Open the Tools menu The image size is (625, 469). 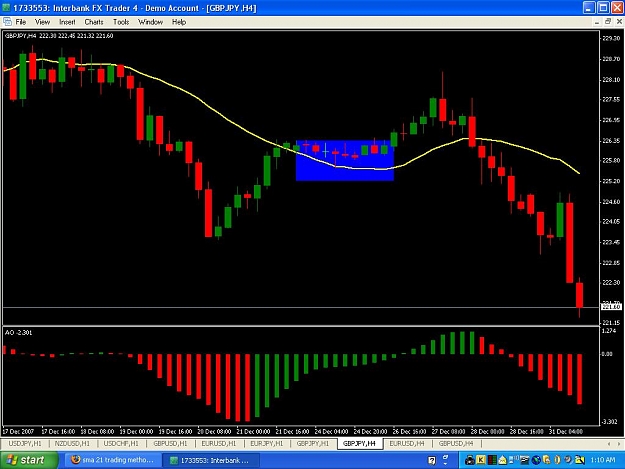121,22
